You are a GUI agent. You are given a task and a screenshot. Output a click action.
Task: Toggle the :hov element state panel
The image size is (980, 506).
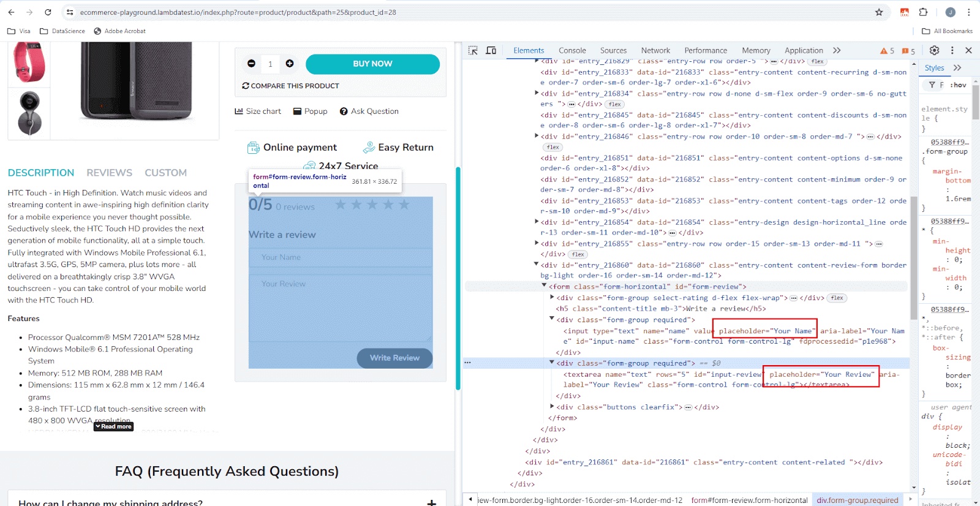pyautogui.click(x=958, y=85)
